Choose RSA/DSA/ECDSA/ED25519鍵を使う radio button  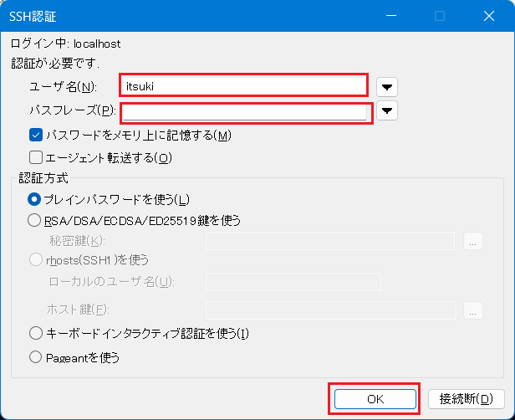34,220
